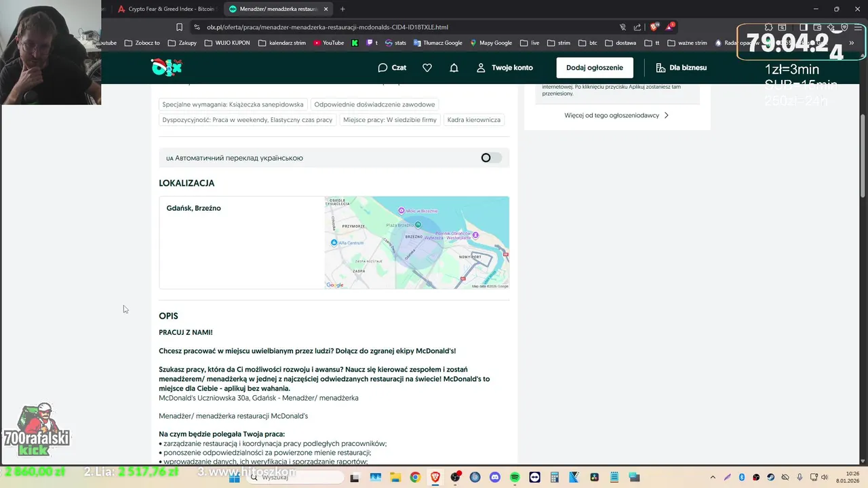The image size is (868, 488).
Task: Open Twoje konto account menu
Action: click(505, 68)
